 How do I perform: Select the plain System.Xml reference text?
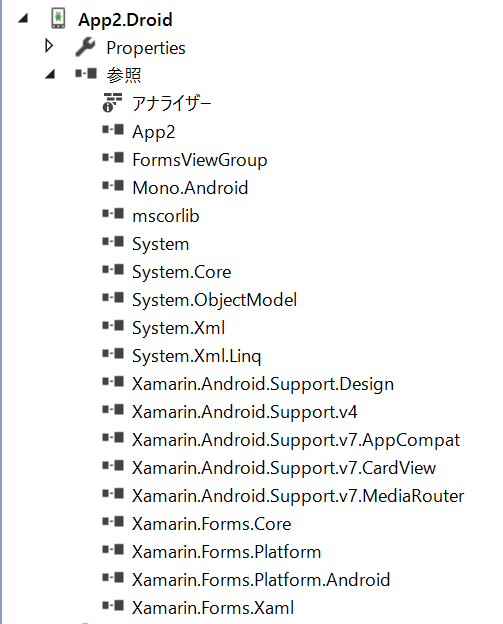pos(179,328)
